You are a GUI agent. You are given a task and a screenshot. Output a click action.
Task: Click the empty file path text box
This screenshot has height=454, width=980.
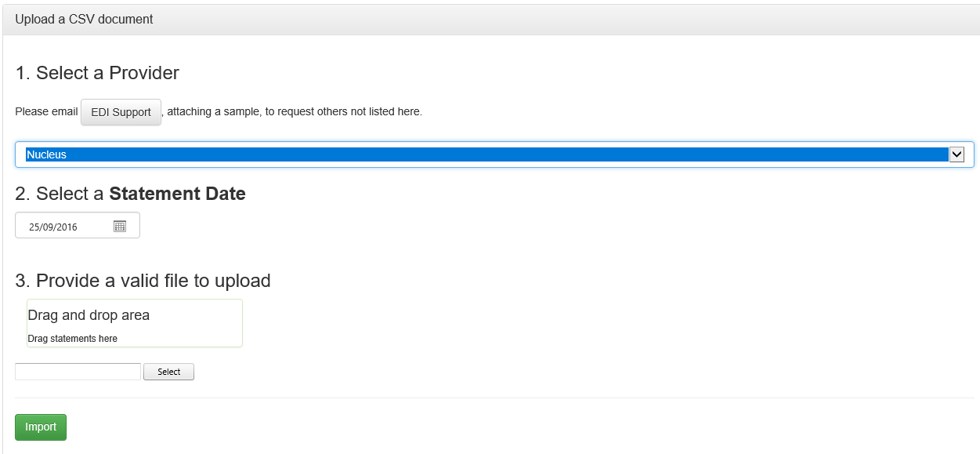click(78, 372)
